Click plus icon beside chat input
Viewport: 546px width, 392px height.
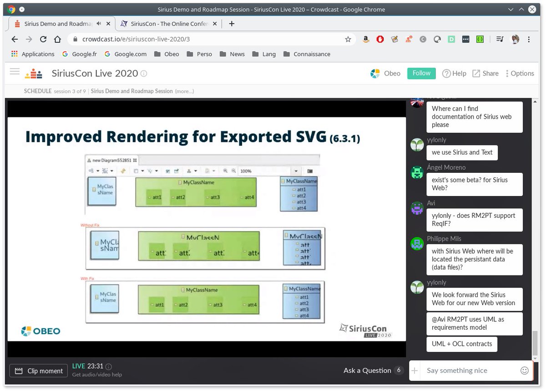tap(415, 371)
